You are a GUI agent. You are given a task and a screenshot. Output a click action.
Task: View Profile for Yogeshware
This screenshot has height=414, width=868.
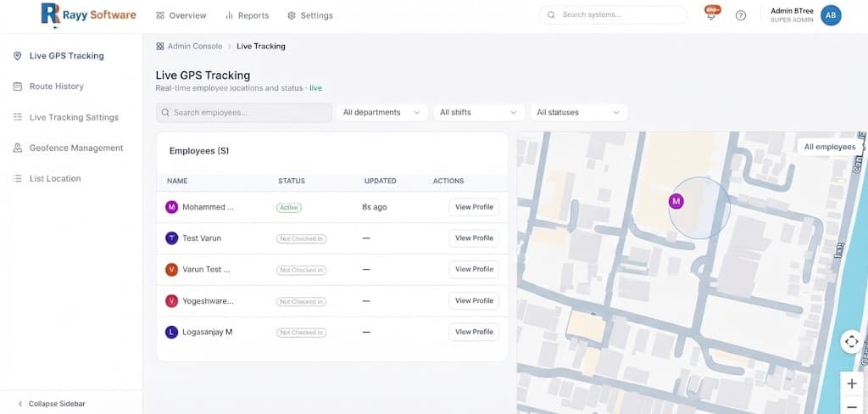pos(474,301)
